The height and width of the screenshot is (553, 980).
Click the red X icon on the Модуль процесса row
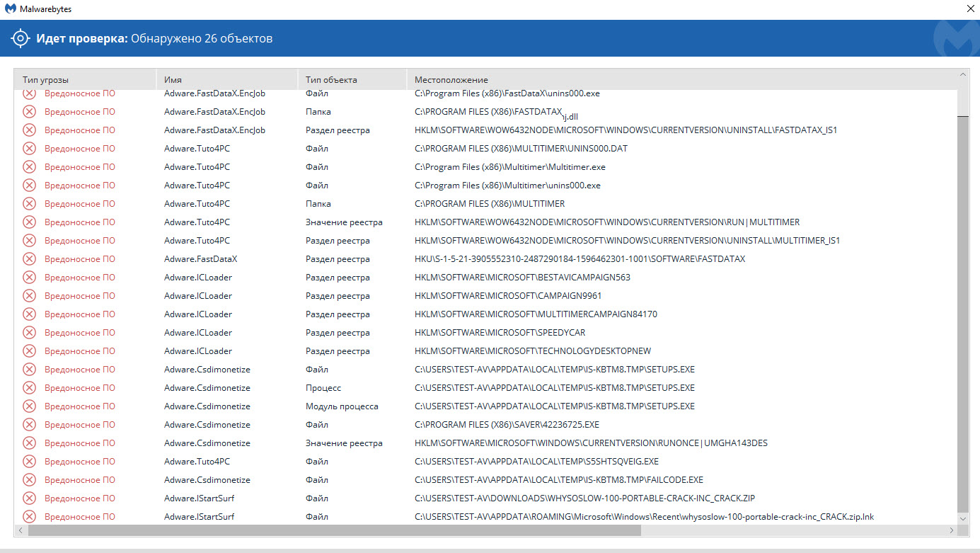click(x=29, y=406)
